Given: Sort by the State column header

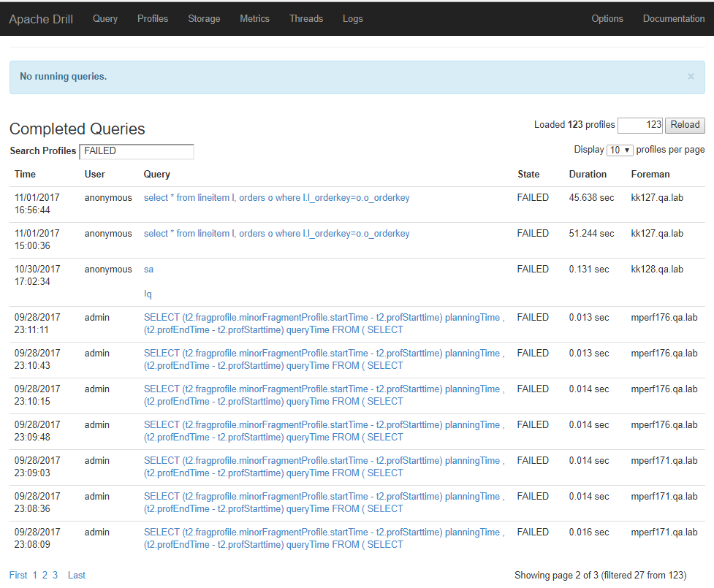Looking at the screenshot, I should click(528, 175).
